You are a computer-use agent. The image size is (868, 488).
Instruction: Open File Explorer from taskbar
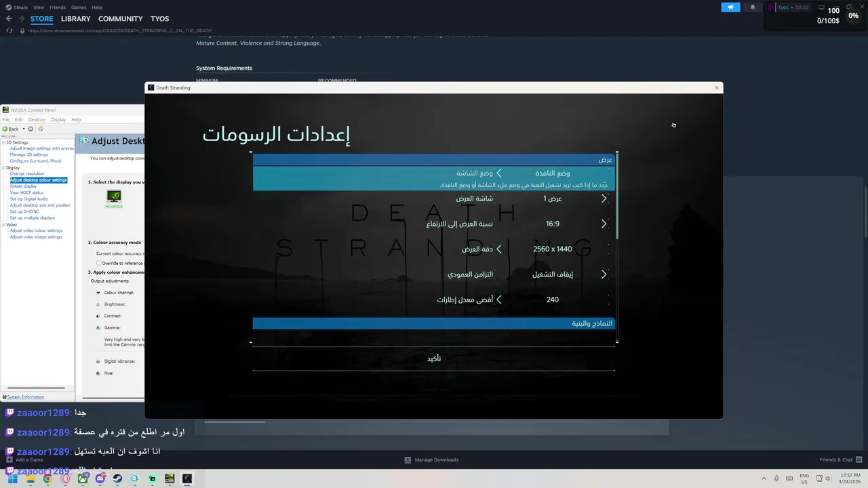coord(30,479)
